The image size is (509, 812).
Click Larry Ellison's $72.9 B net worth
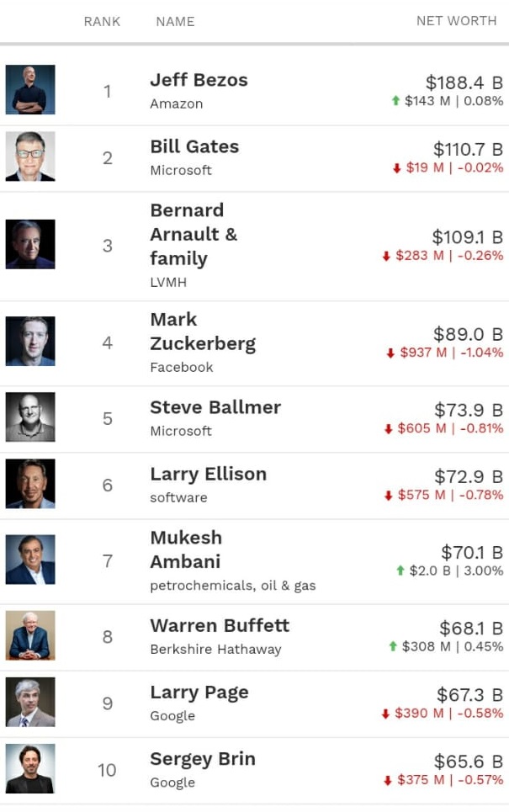(x=468, y=477)
